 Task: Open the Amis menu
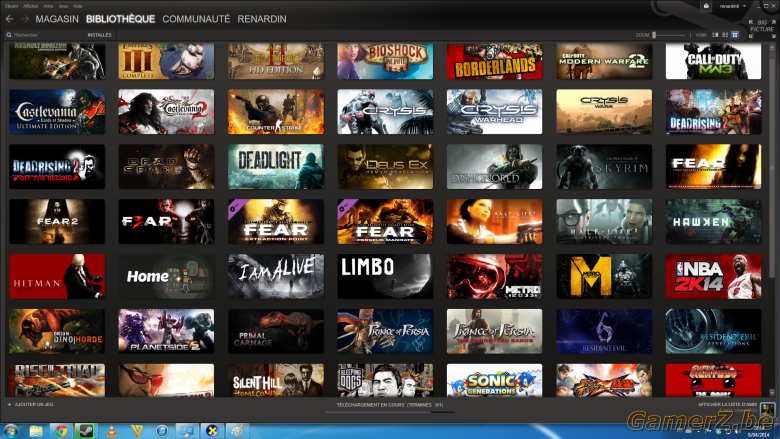(x=48, y=6)
